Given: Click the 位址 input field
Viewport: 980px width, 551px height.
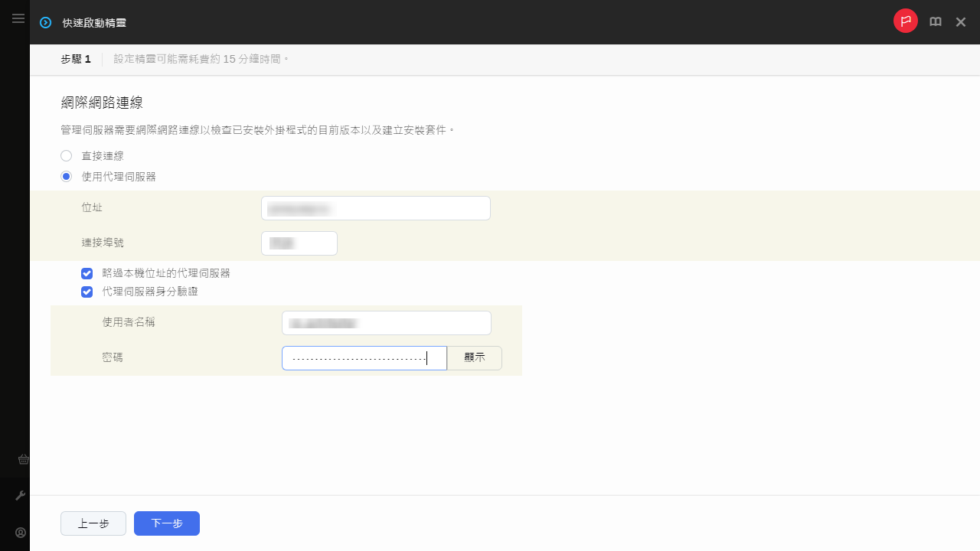Looking at the screenshot, I should 375,208.
